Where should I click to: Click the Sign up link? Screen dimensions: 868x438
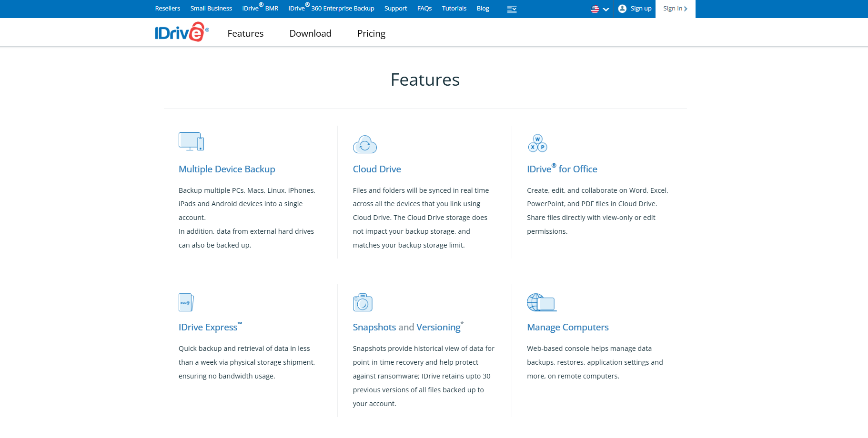(641, 9)
